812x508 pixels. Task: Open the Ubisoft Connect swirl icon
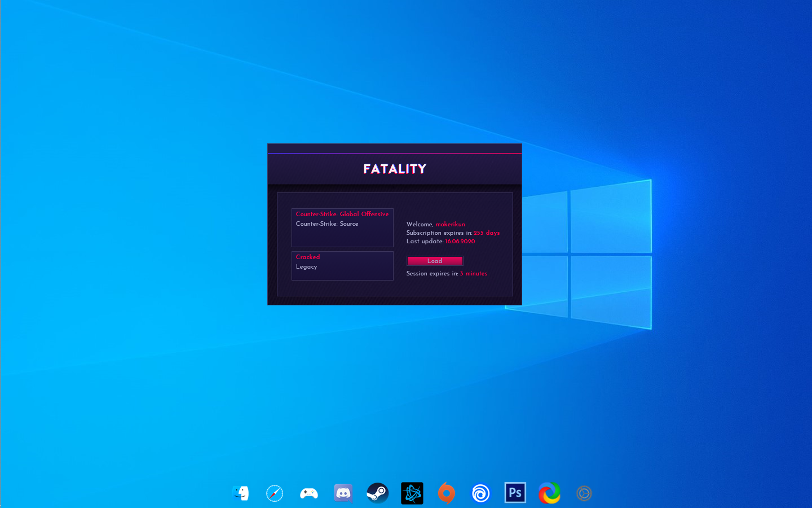[481, 493]
